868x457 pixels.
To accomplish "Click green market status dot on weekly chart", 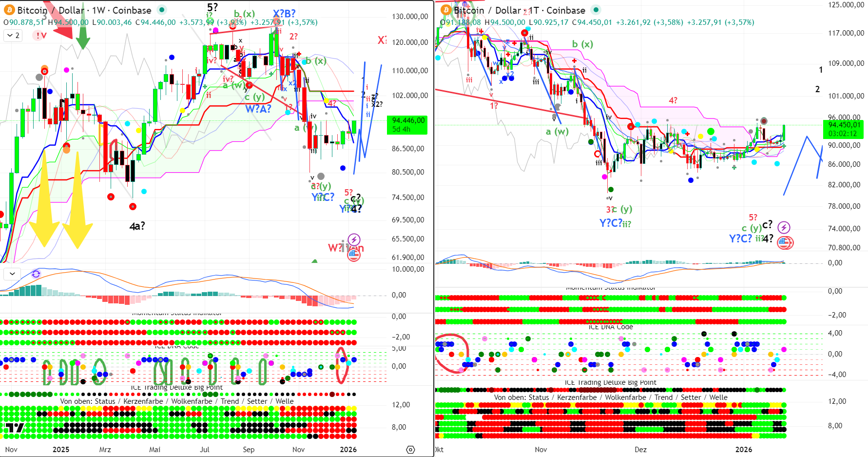I will [x=162, y=10].
